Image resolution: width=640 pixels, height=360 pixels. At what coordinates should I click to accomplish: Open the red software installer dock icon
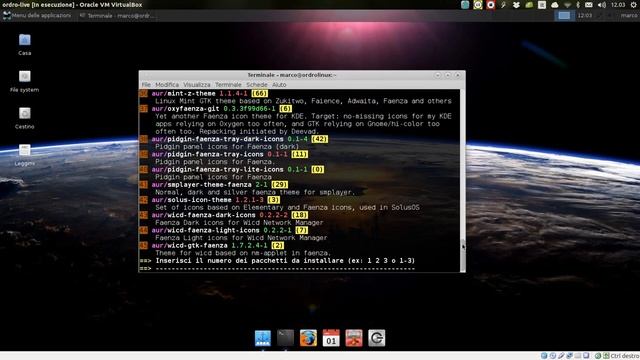[x=354, y=338]
